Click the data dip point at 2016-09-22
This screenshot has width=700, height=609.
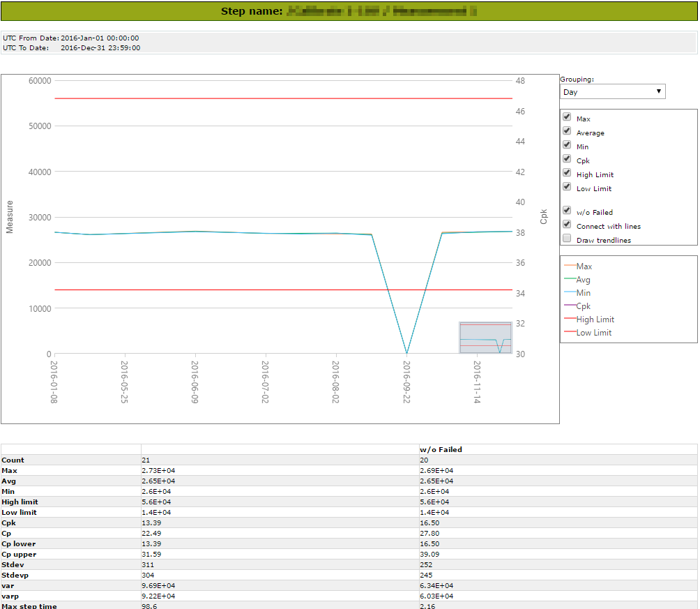406,353
